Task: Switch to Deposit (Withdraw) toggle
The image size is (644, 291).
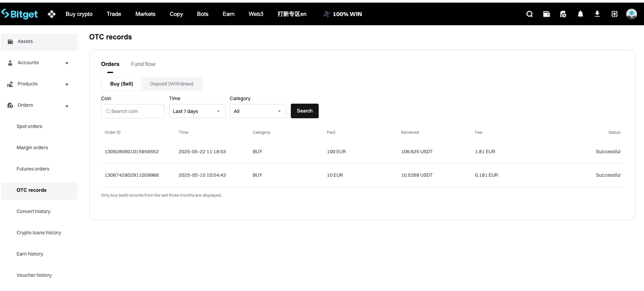Action: [172, 84]
